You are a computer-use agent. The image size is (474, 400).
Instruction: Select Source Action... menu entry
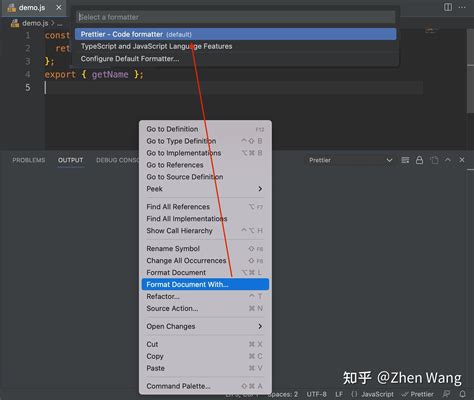pos(205,308)
